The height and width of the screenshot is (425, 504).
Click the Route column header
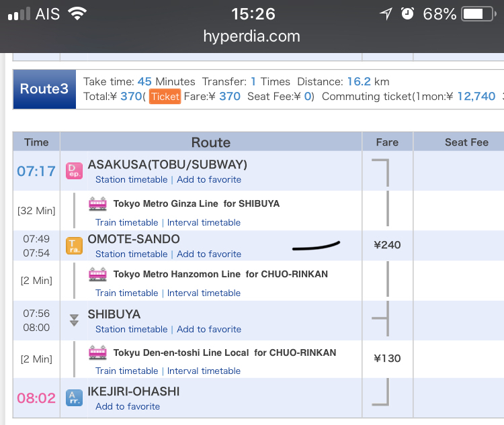pos(211,142)
